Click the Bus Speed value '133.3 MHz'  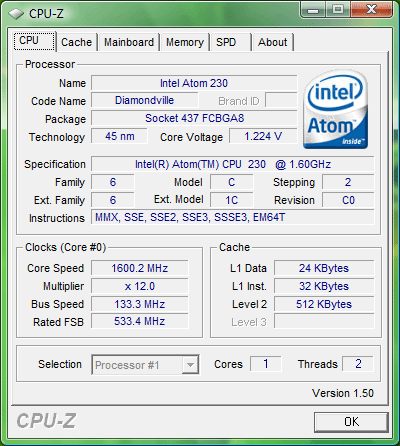[x=140, y=304]
